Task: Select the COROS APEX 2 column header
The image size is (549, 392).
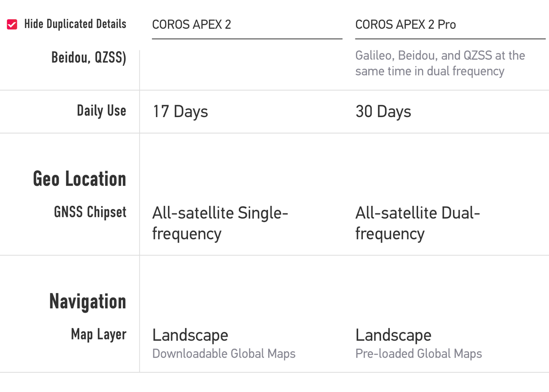Action: [192, 25]
